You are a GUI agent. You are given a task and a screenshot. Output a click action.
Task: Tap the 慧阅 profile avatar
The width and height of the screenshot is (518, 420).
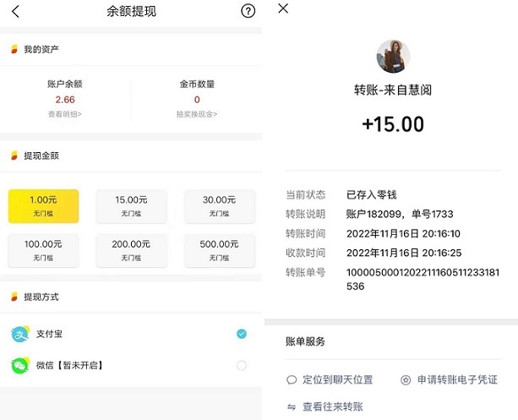pyautogui.click(x=393, y=57)
